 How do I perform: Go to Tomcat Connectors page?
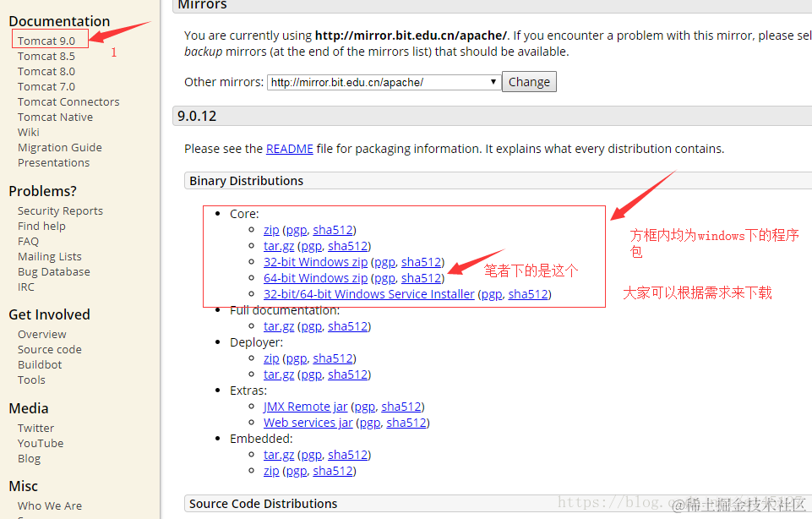click(68, 101)
